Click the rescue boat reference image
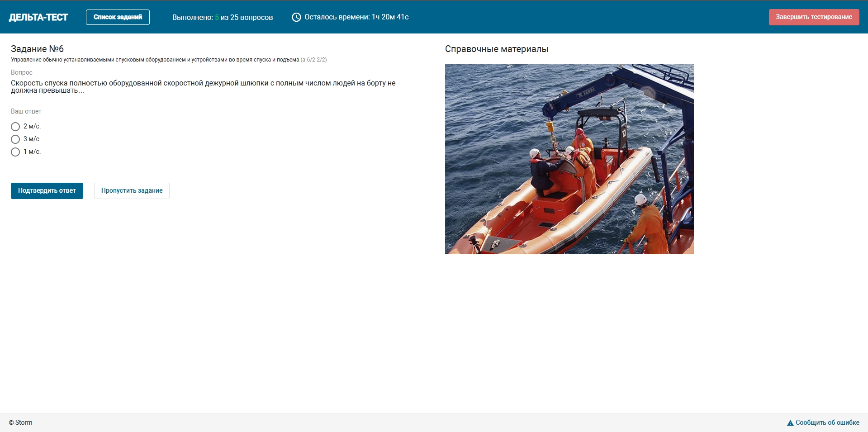Image resolution: width=868 pixels, height=432 pixels. click(569, 159)
